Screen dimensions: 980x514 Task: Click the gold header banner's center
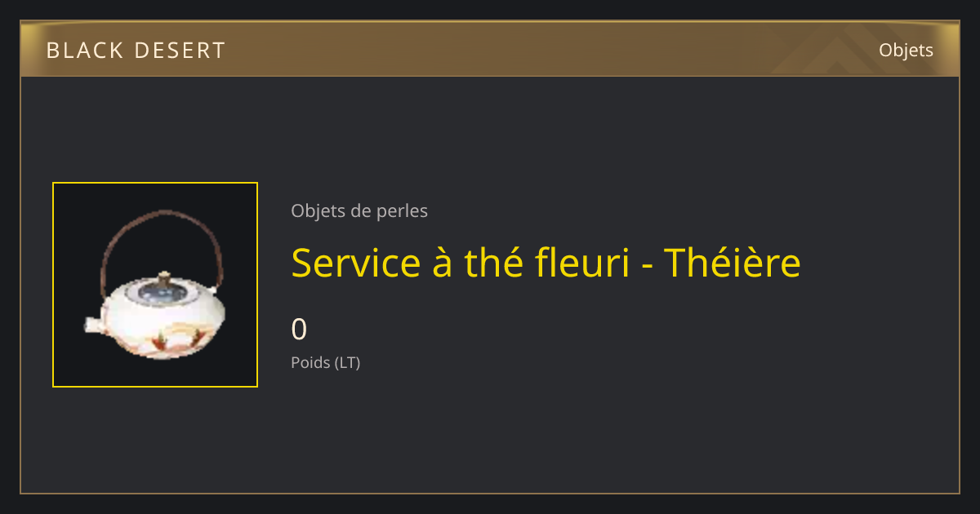(490, 49)
